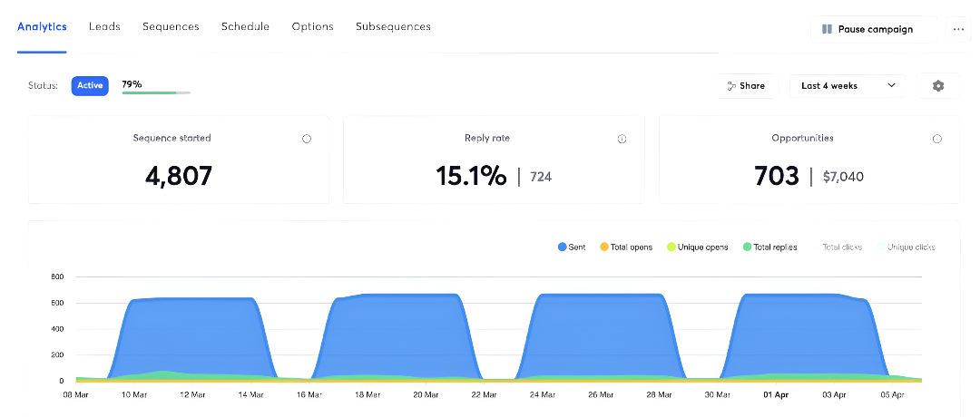Screen dimensions: 980x417
Task: Click the settings gear icon
Action: pyautogui.click(x=937, y=85)
